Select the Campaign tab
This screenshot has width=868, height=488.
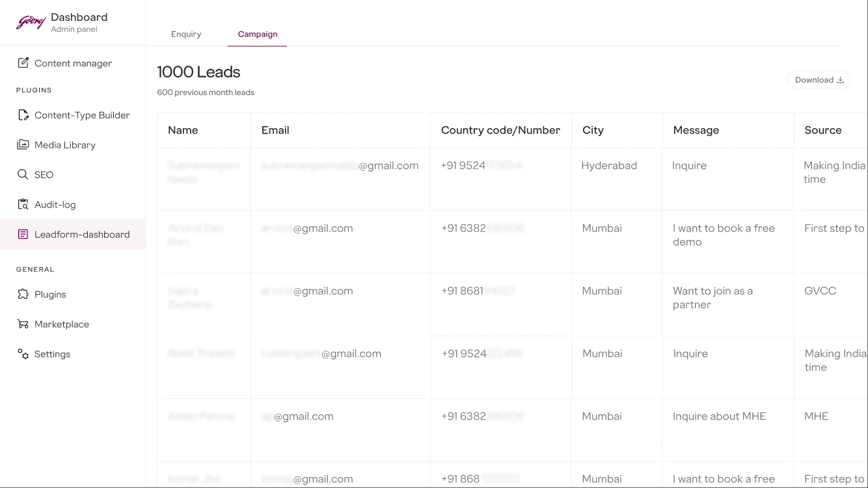click(x=257, y=34)
